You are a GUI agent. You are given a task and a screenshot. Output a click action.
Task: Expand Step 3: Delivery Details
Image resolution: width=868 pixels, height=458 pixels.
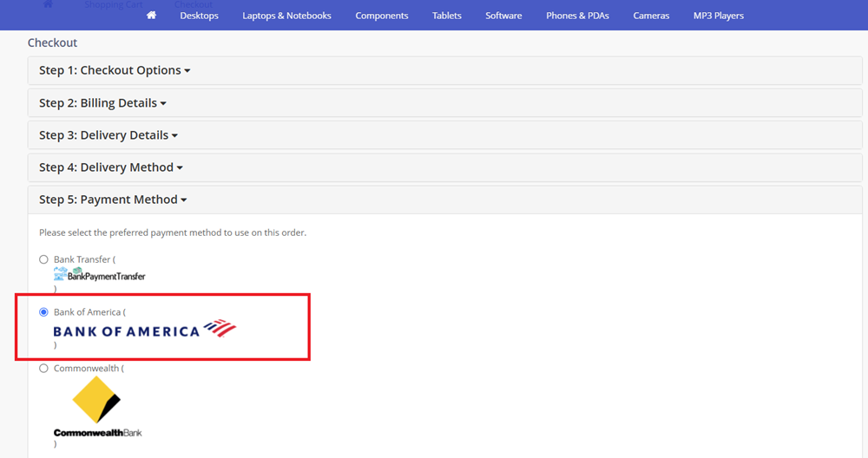coord(108,135)
